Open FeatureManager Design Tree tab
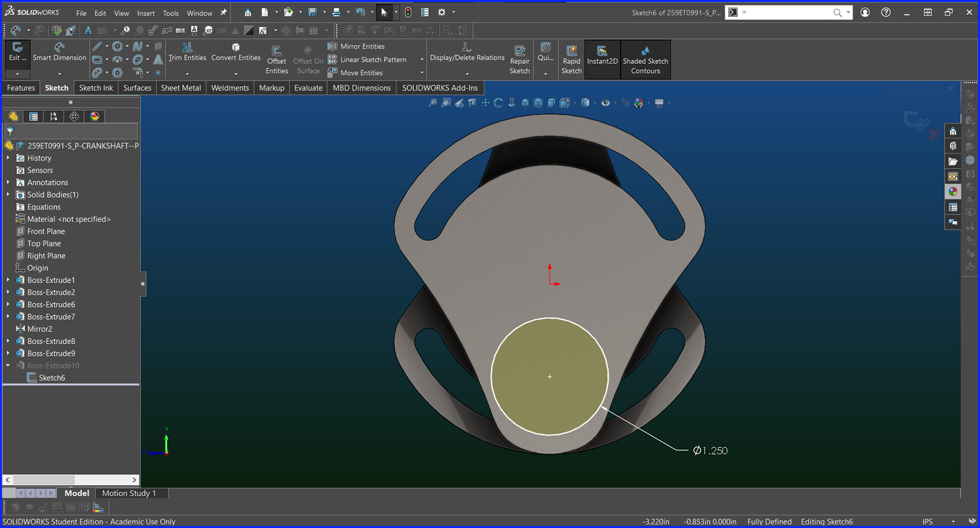Viewport: 980px width, 528px height. click(x=13, y=116)
